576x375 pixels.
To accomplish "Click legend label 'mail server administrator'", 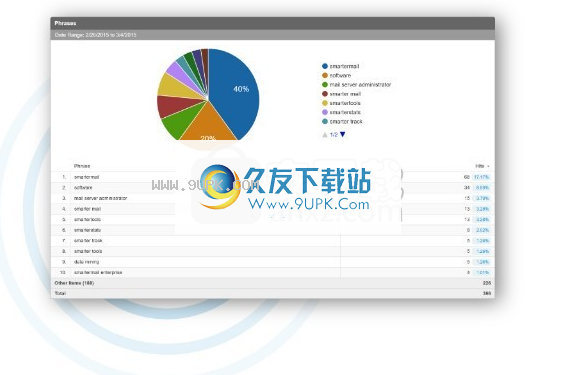I will [x=360, y=84].
